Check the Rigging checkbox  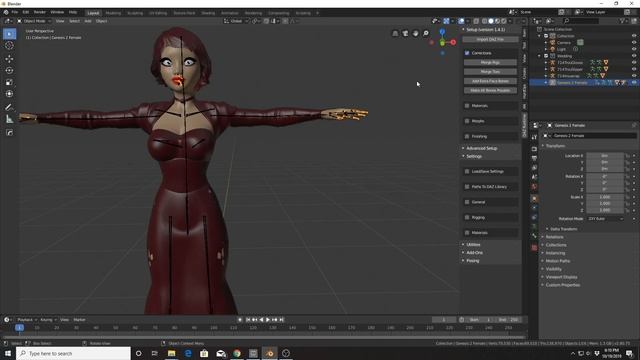[467, 217]
